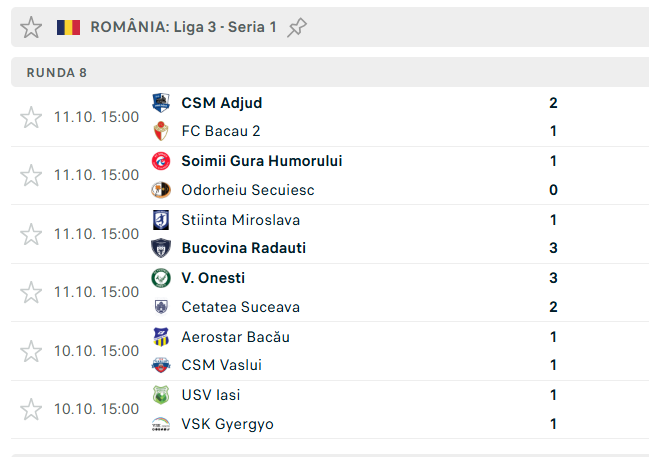The height and width of the screenshot is (457, 649).
Task: Click the RUNDA 8 round header
Action: click(56, 72)
